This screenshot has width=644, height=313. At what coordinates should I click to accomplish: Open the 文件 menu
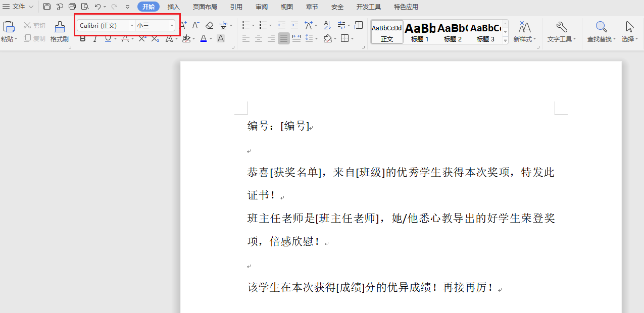point(18,7)
